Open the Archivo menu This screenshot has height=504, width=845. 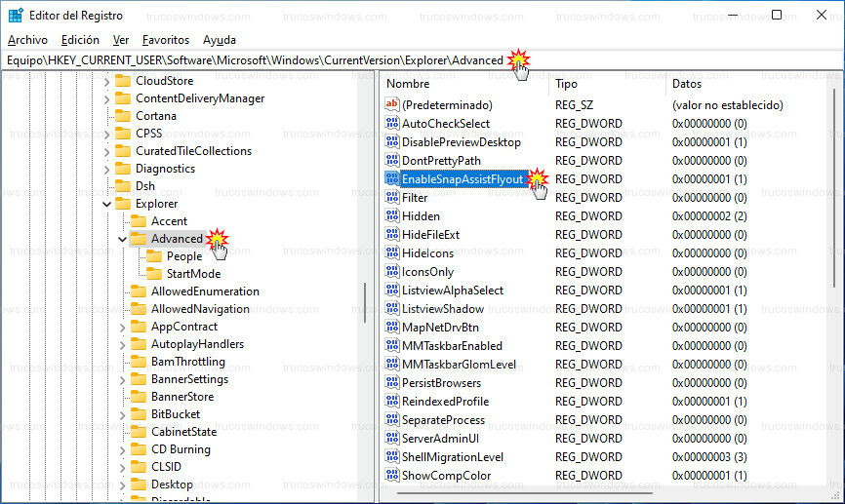(27, 40)
